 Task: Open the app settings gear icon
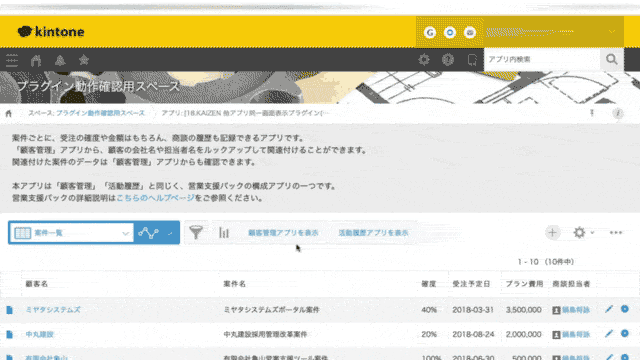pyautogui.click(x=579, y=233)
